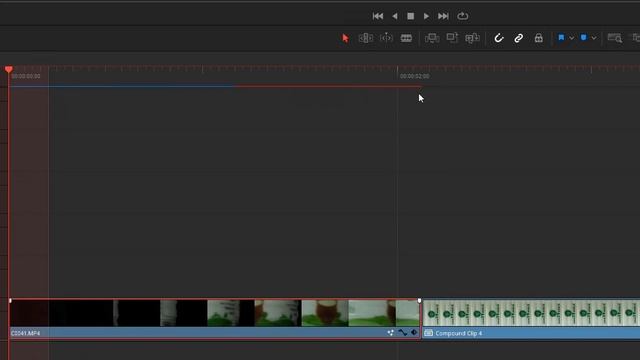Viewport: 640px width, 360px height.
Task: Open the marker color dropdown
Action: (x=594, y=38)
